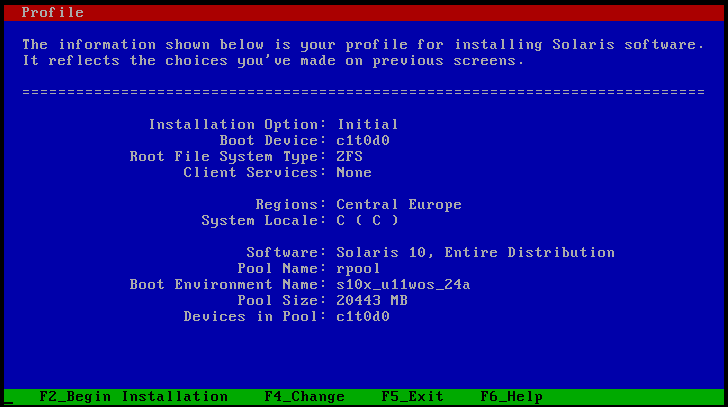Click the Boot Device value c1t0d0
Screen dimensions: 728x407
click(363, 141)
